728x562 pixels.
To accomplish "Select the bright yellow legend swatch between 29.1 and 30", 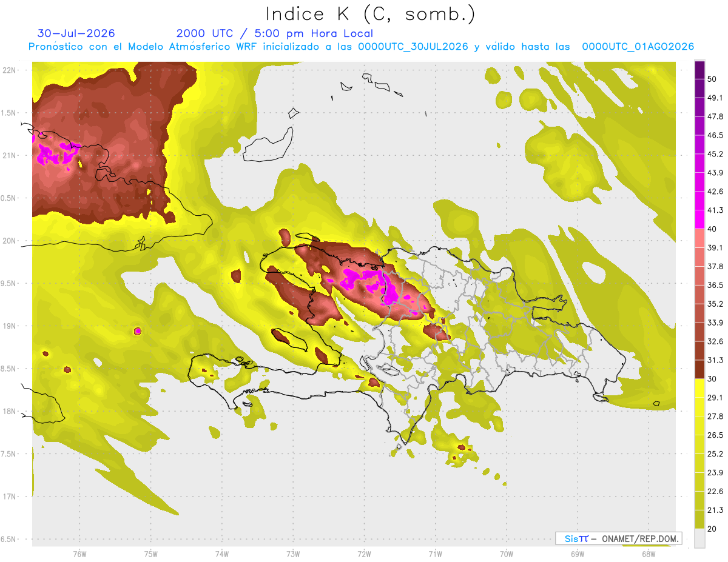I will click(699, 388).
